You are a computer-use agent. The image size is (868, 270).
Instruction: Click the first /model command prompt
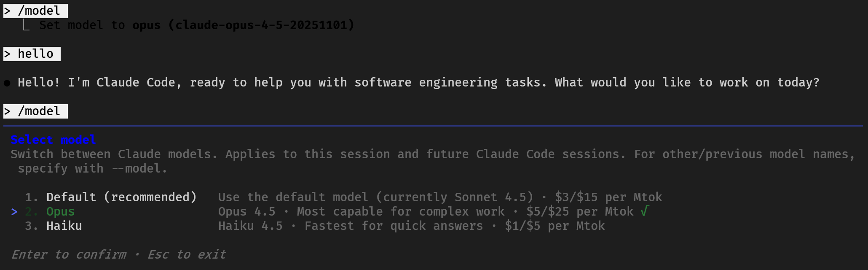[x=35, y=11]
